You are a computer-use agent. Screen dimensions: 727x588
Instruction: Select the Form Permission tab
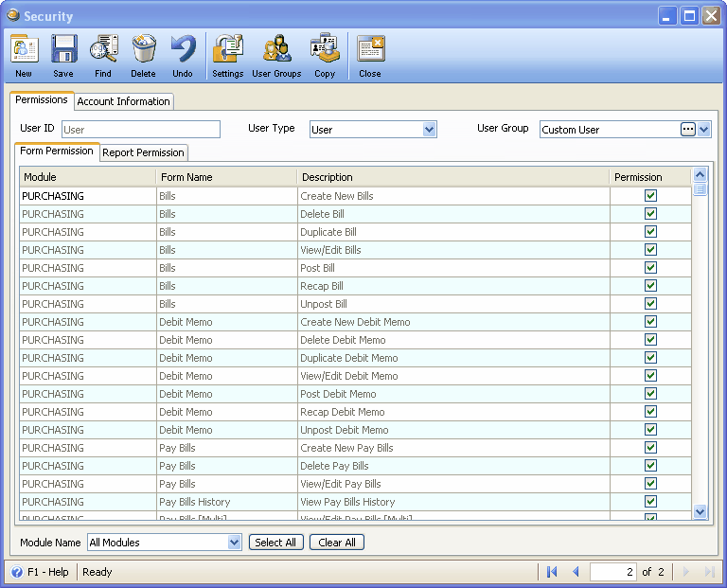[x=57, y=151]
